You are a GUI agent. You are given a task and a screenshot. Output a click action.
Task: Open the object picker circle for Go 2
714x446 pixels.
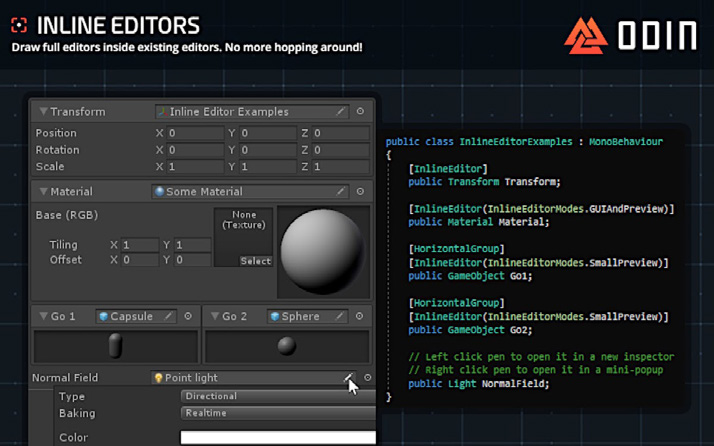coord(359,316)
